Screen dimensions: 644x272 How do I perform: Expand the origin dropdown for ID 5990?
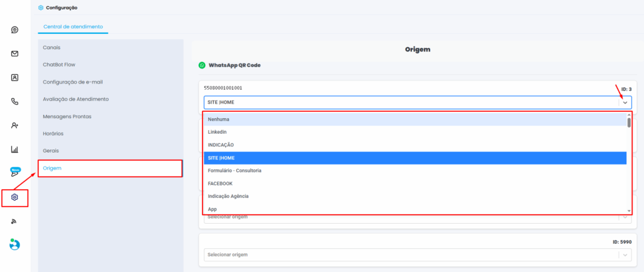click(x=625, y=254)
